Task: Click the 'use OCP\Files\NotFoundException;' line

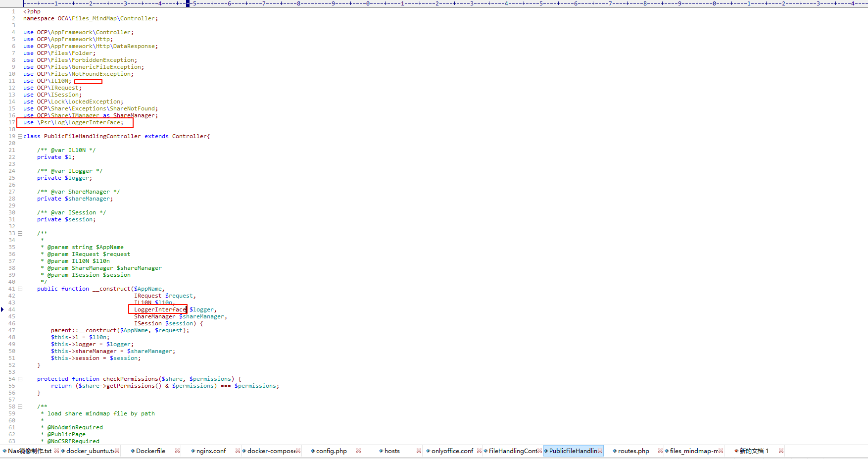Action: tap(78, 74)
